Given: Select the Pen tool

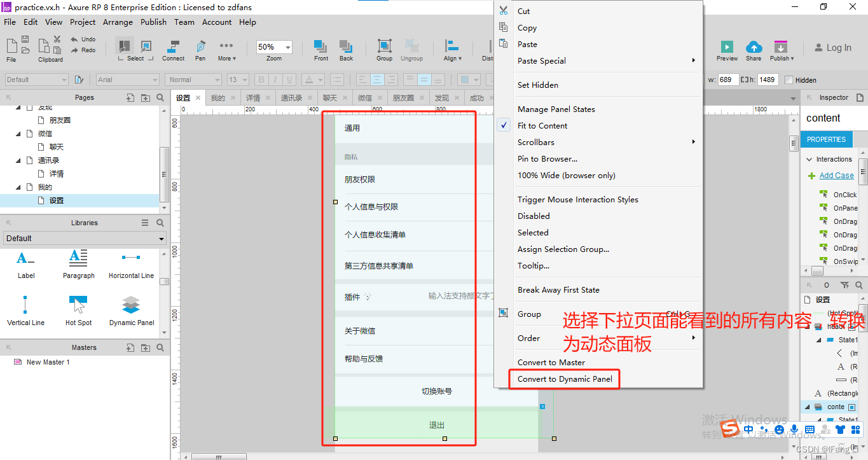Looking at the screenshot, I should tap(200, 50).
